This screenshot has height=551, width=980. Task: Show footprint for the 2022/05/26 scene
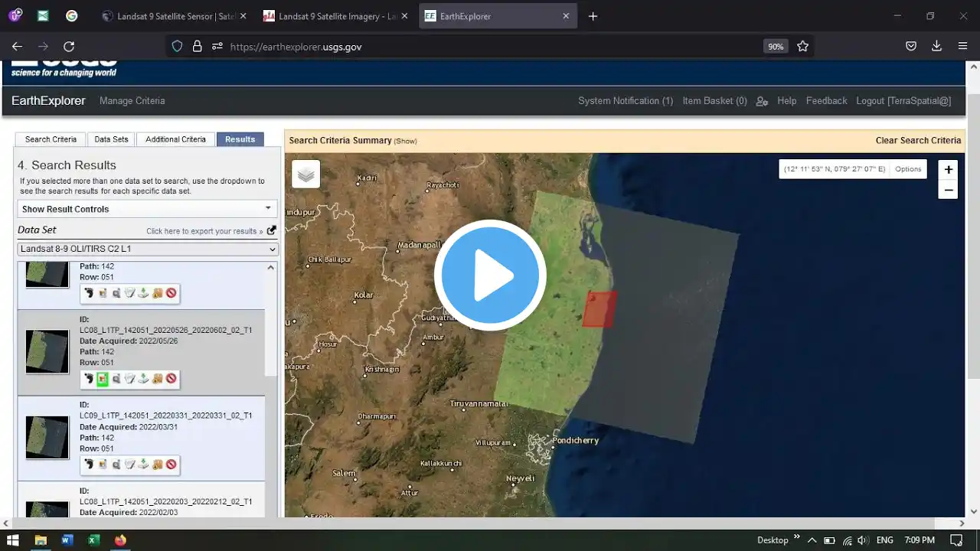click(89, 379)
